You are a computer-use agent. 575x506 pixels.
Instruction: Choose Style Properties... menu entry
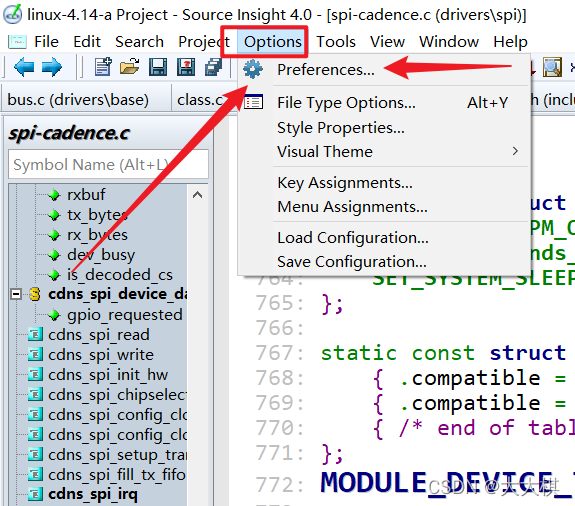(x=384, y=128)
